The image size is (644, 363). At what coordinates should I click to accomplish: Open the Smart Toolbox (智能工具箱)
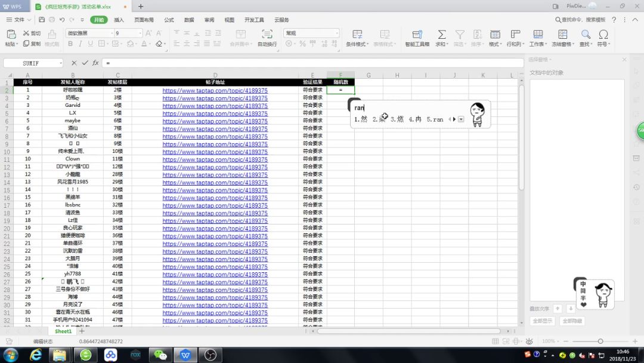[x=417, y=35]
